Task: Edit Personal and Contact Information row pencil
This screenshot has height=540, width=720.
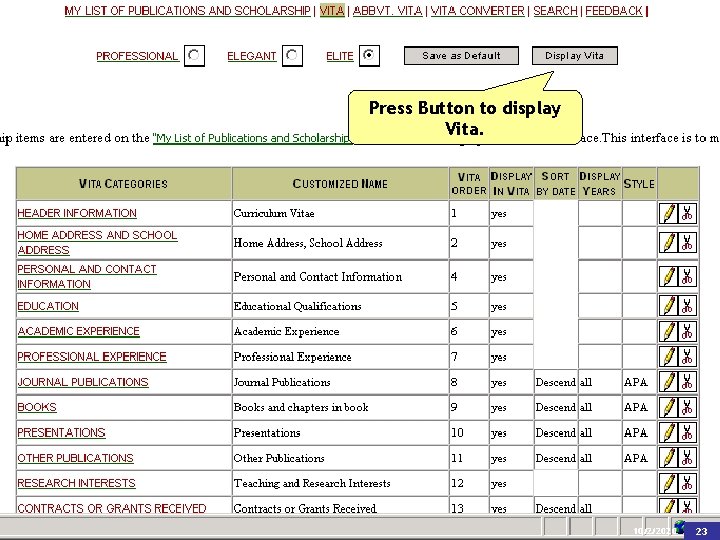Action: pyautogui.click(x=668, y=276)
